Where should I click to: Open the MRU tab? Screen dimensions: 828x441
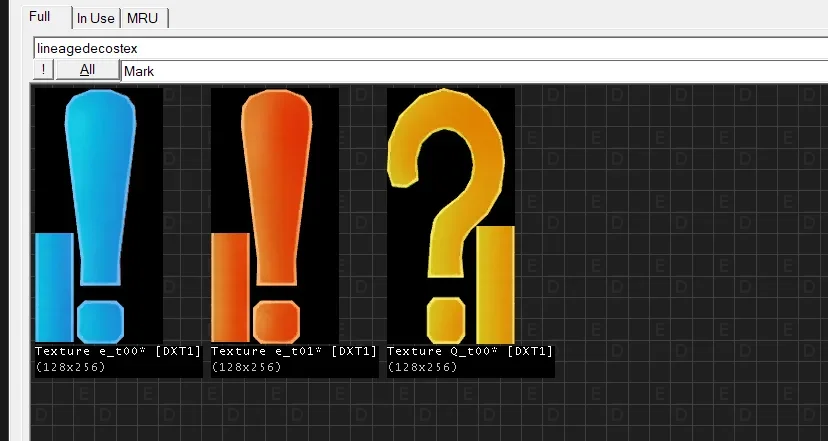click(143, 18)
